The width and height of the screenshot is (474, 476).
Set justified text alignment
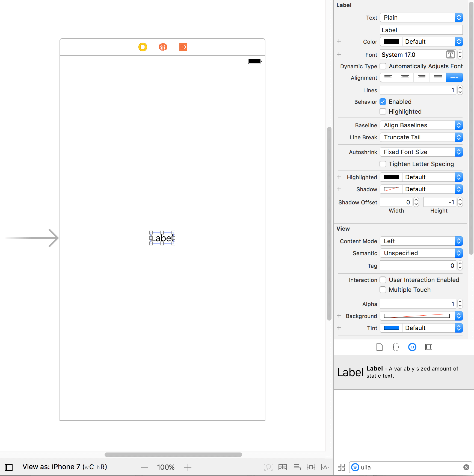[x=438, y=78]
